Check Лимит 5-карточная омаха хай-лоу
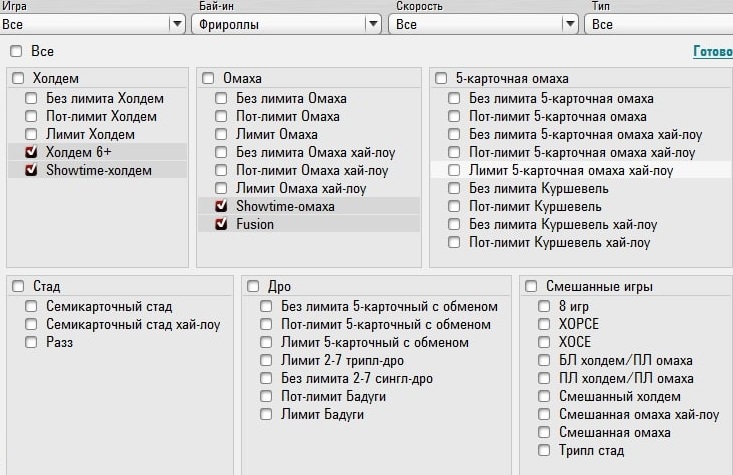This screenshot has height=475, width=733. [455, 170]
